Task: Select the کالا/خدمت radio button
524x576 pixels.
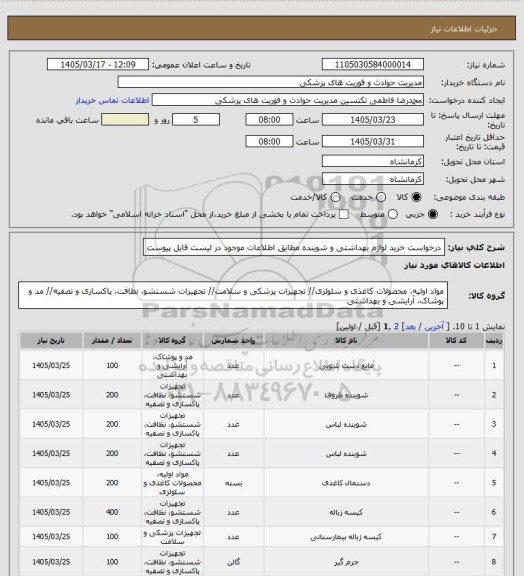Action: tap(335, 197)
